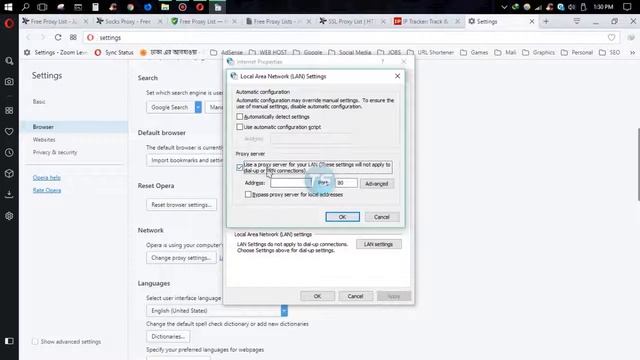Screen dimensions: 640x360
Task: Click Cancel in the LAN Settings dialog
Action: [382, 217]
